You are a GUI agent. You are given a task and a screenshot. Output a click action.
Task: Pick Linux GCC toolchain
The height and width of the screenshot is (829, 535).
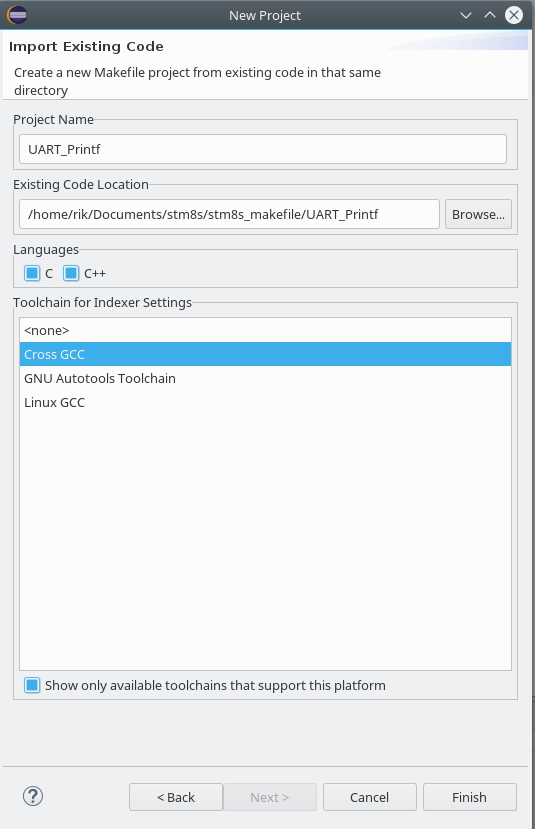265,402
